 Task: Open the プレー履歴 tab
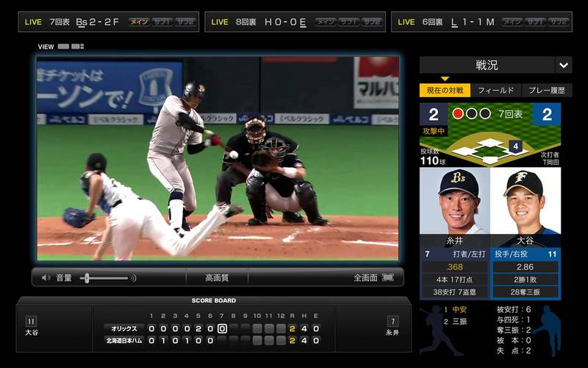(547, 91)
